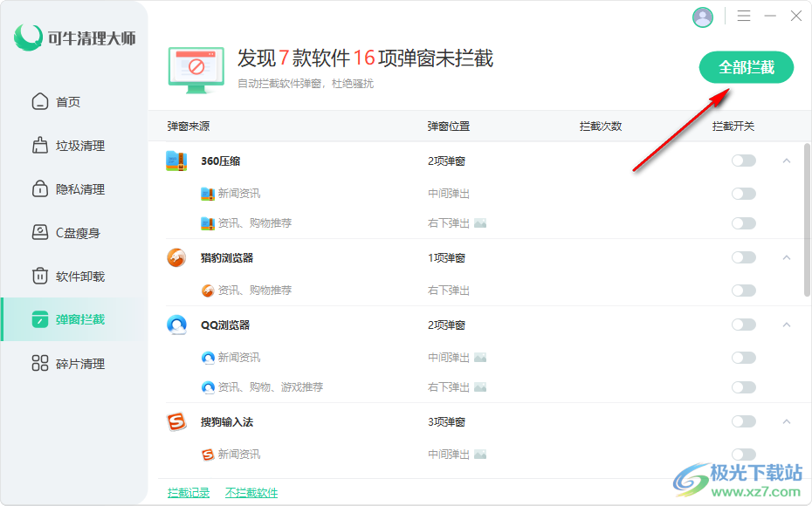The image size is (812, 506).
Task: Open the 不拦截软件 link
Action: pyautogui.click(x=251, y=493)
